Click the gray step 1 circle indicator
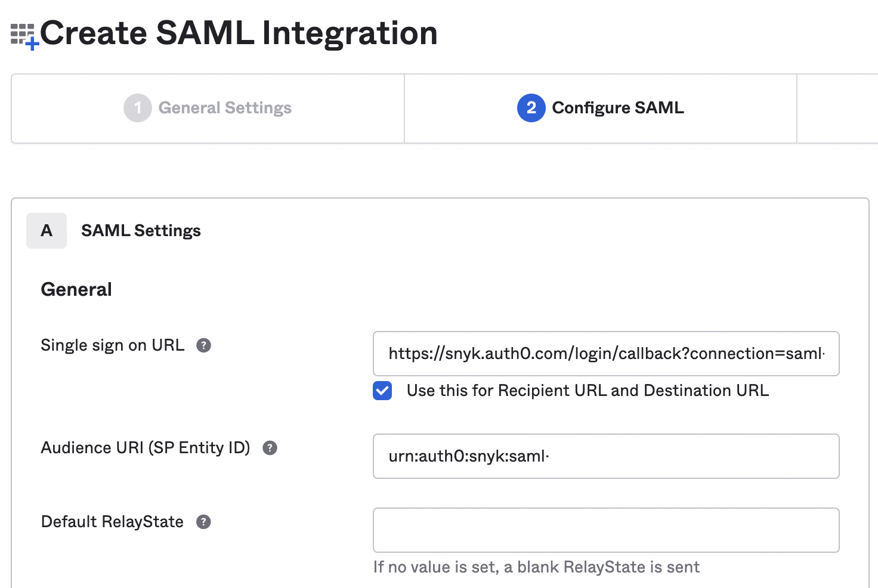This screenshot has width=878, height=588. pyautogui.click(x=138, y=108)
